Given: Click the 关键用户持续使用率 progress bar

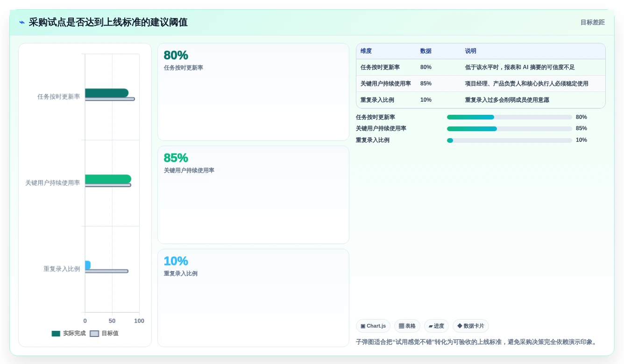Looking at the screenshot, I should [x=510, y=128].
